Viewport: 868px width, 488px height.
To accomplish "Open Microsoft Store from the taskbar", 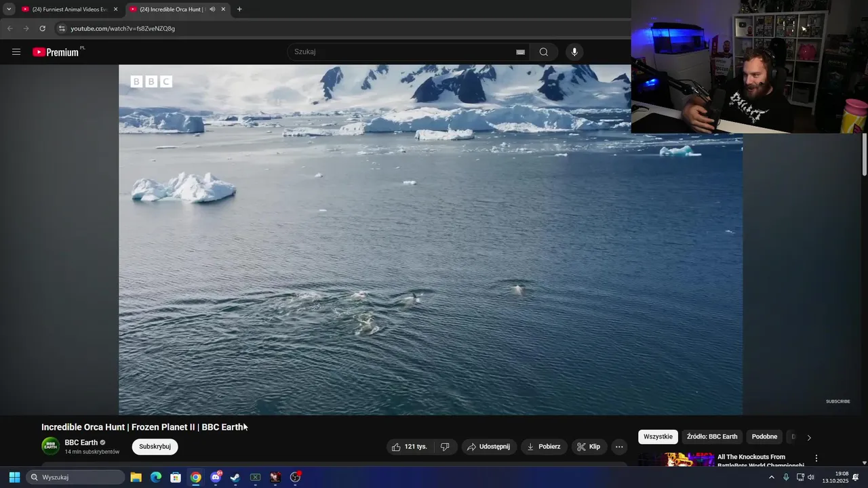I will tap(176, 477).
